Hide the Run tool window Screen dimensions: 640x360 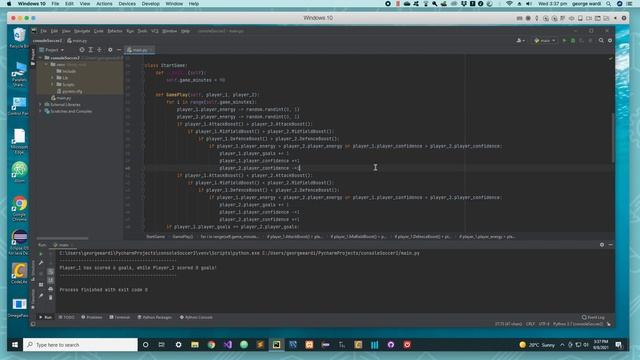coord(611,244)
